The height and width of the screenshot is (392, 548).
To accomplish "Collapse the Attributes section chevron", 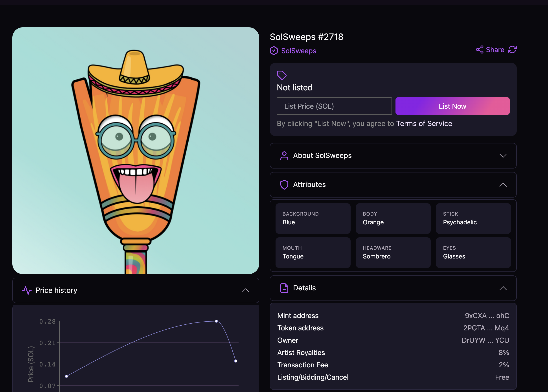I will coord(503,185).
